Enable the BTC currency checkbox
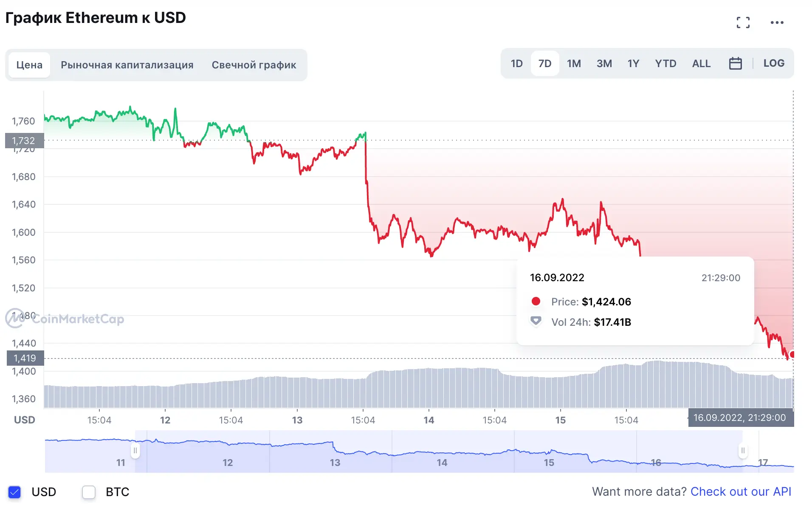This screenshot has height=508, width=812. pyautogui.click(x=89, y=492)
